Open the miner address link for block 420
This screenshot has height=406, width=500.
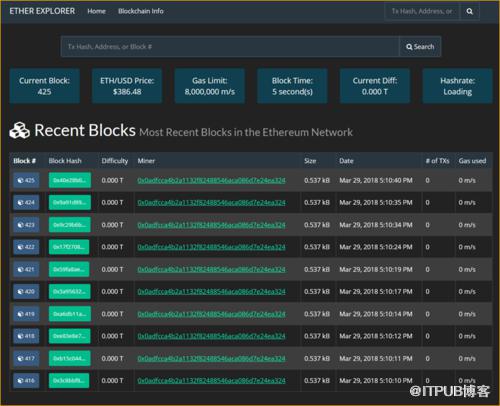pos(211,292)
